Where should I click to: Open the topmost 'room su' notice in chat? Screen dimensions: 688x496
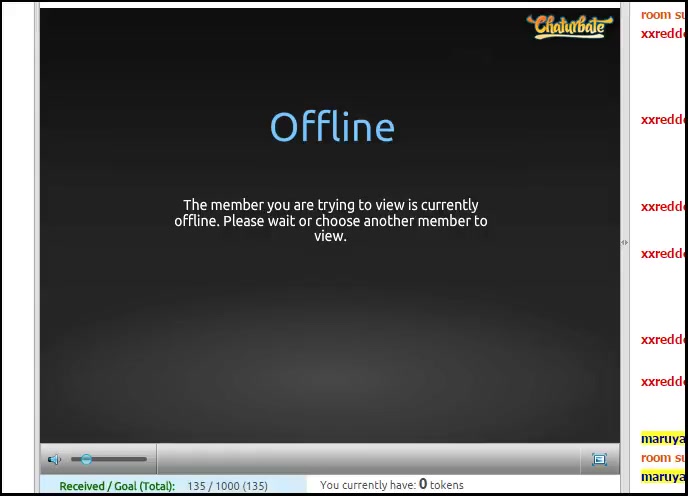pyautogui.click(x=663, y=15)
